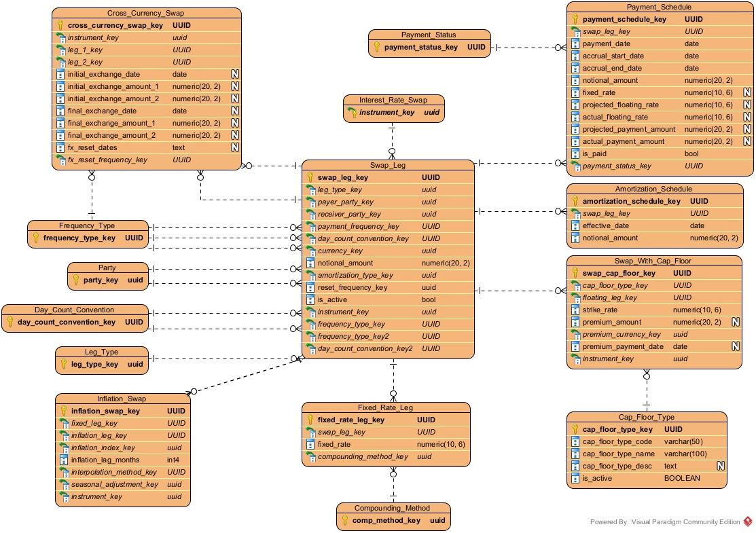Select the Cross_Currency_Swap table header

145,14
